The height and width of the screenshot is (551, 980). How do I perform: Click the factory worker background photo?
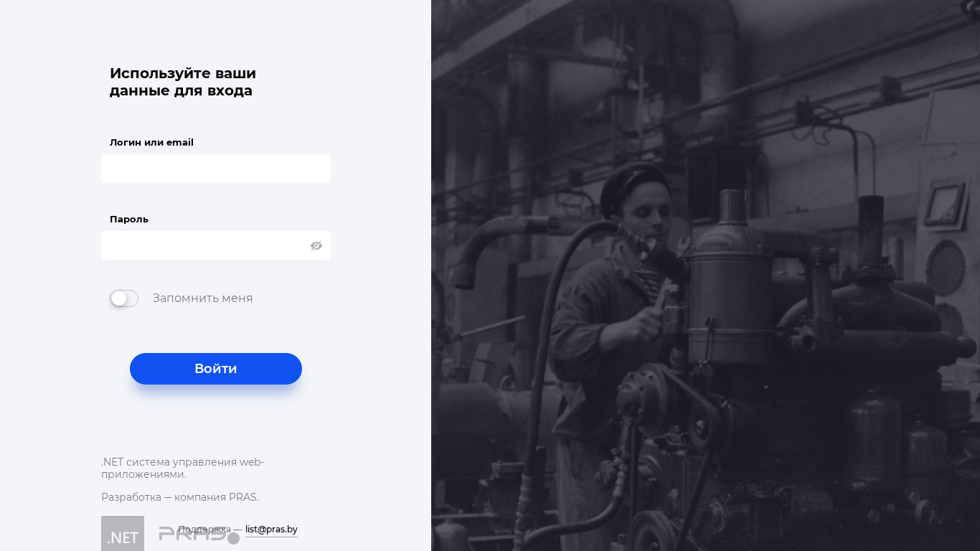706,275
